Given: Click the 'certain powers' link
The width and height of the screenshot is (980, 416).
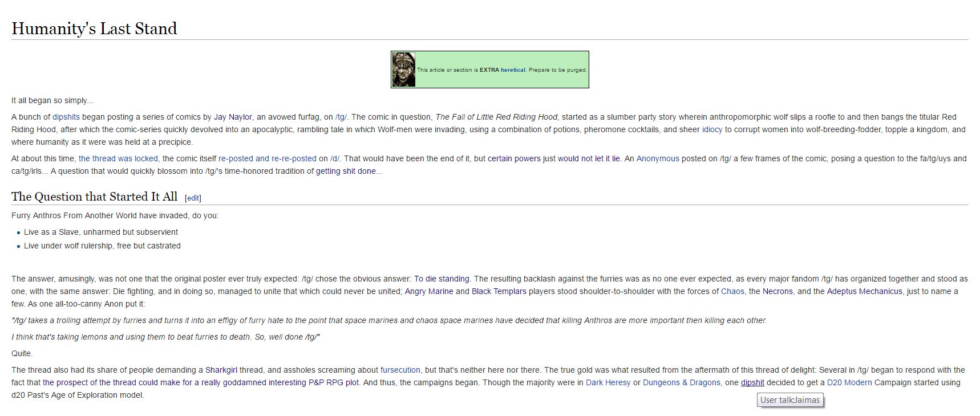Looking at the screenshot, I should coord(514,158).
